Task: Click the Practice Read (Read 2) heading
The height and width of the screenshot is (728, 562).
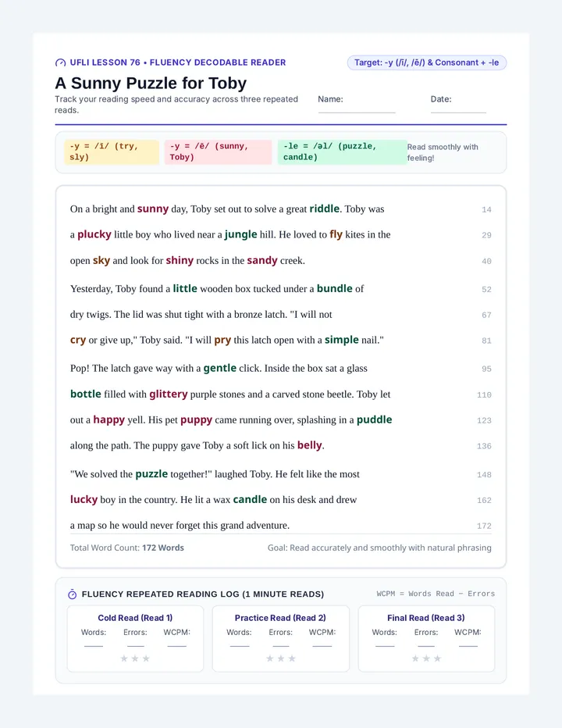Action: coord(280,618)
